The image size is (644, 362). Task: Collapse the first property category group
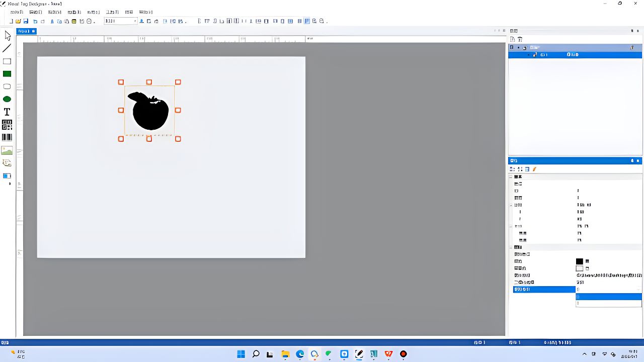point(511,177)
